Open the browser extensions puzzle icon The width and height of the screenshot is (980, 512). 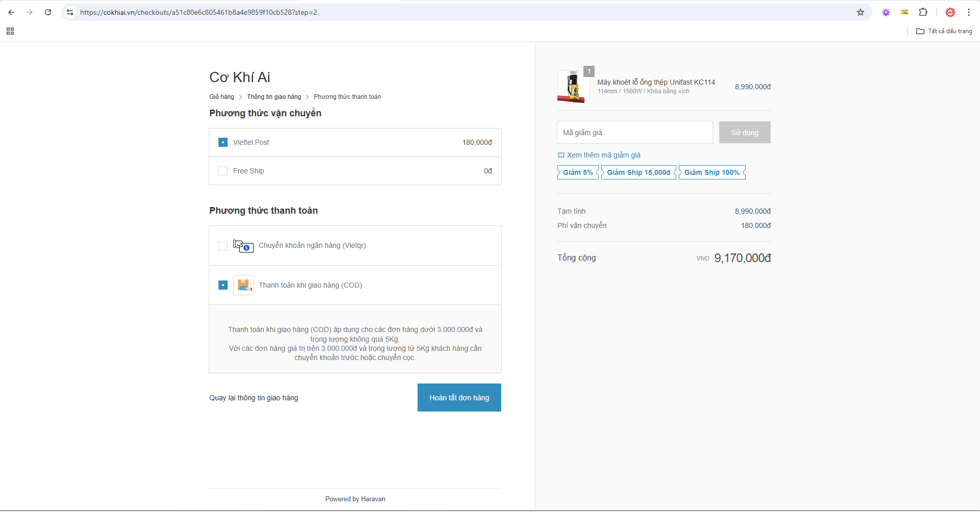(x=923, y=12)
